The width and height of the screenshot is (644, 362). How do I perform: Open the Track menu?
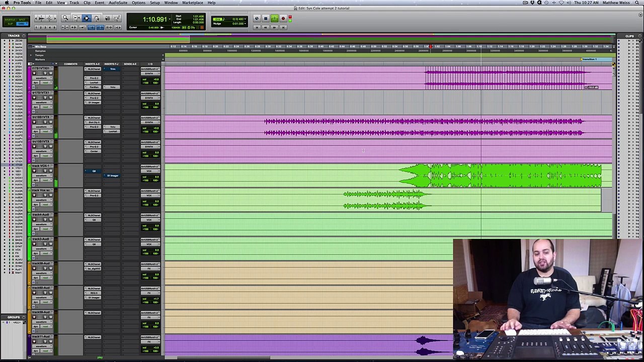[x=74, y=3]
